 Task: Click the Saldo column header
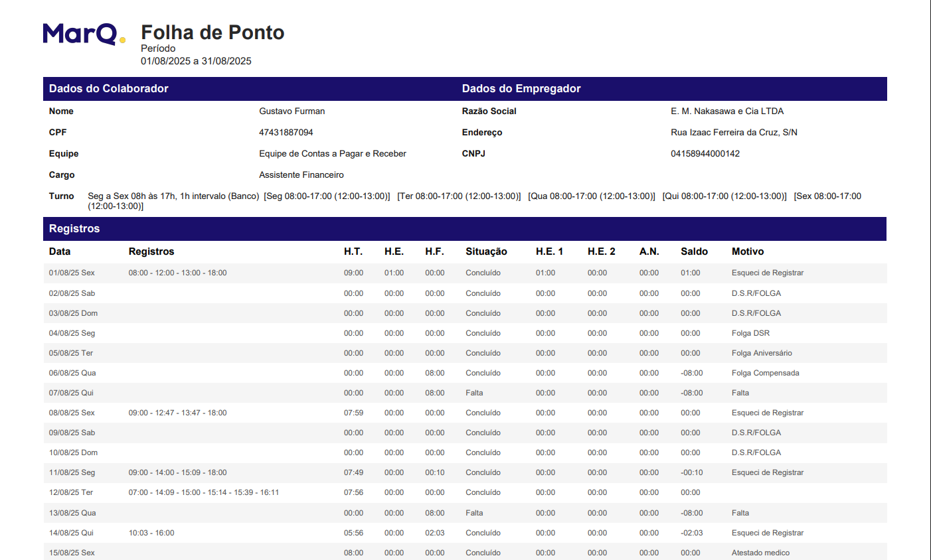coord(694,252)
